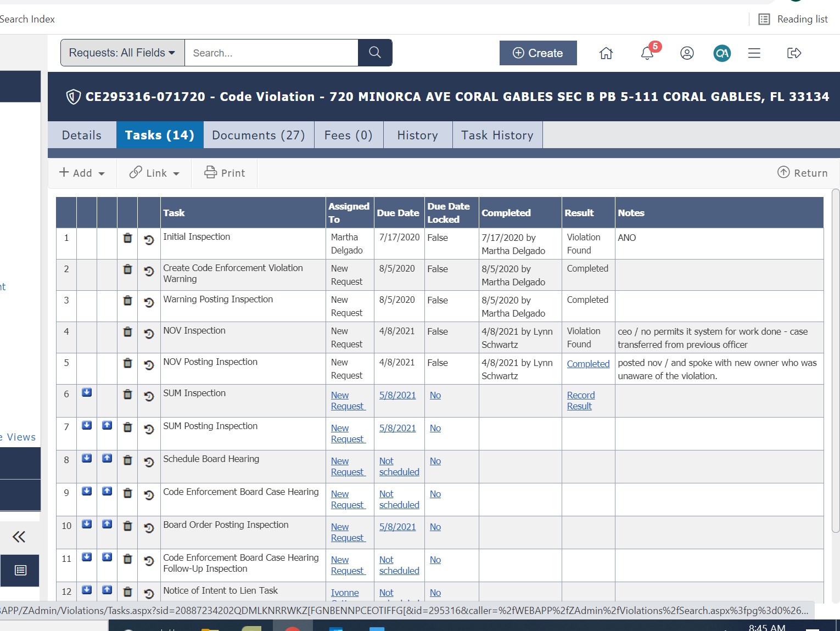Open notifications bell with 5 alerts
The width and height of the screenshot is (840, 631).
(648, 53)
